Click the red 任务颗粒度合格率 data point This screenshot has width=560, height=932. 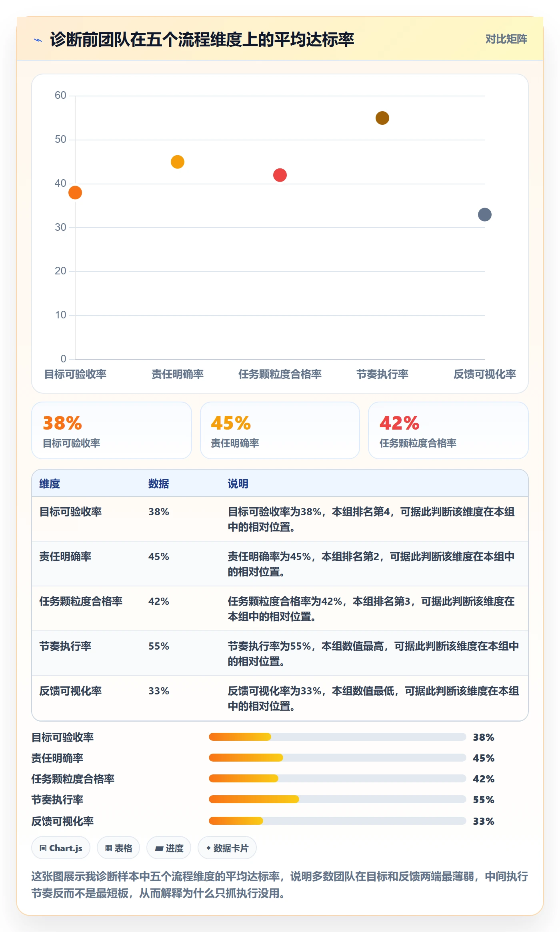[x=280, y=175]
